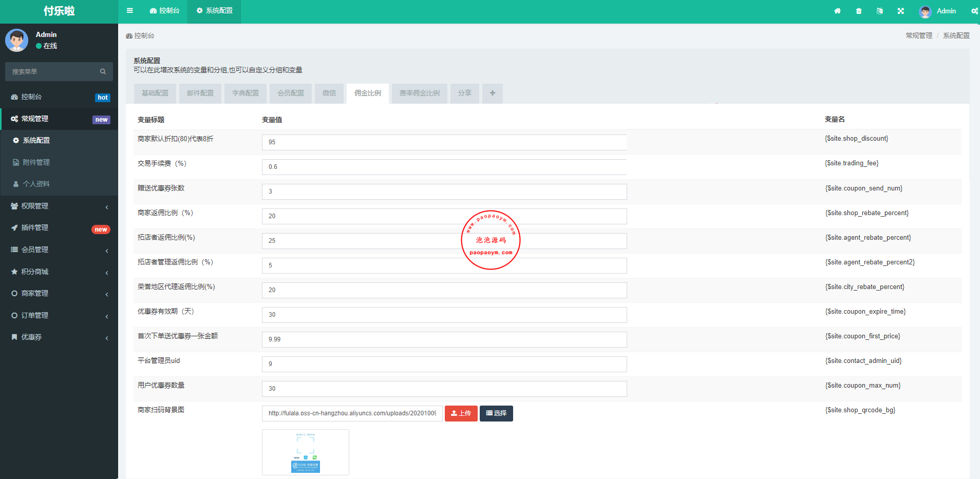Open the settings cogs icon at top-right
Screen dimensions: 980x479
point(974,11)
